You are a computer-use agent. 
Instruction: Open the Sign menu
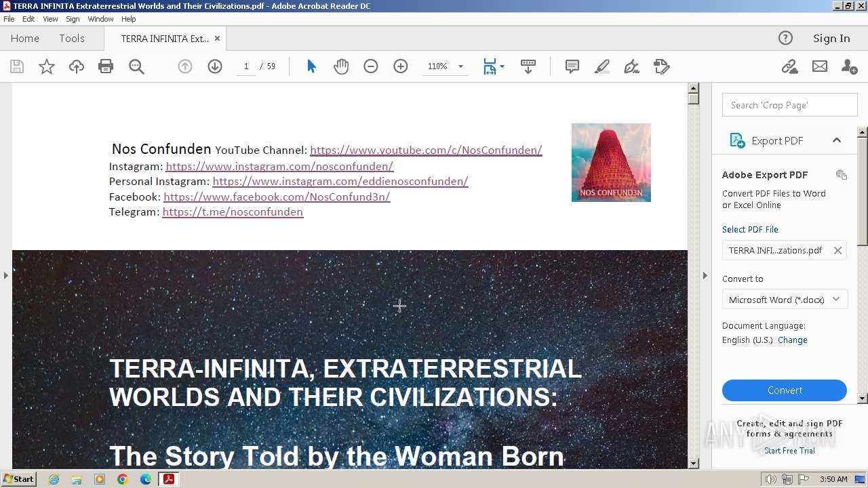73,19
